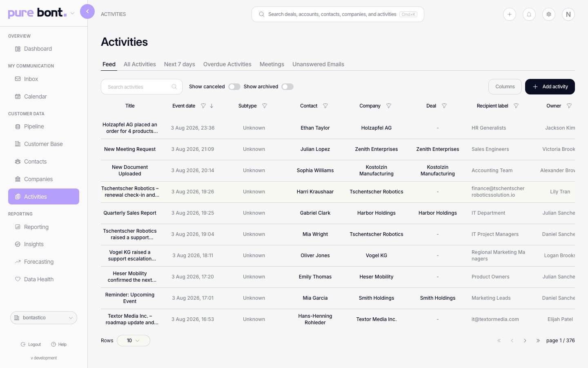
Task: Click company Vogel KG
Action: coord(376,256)
